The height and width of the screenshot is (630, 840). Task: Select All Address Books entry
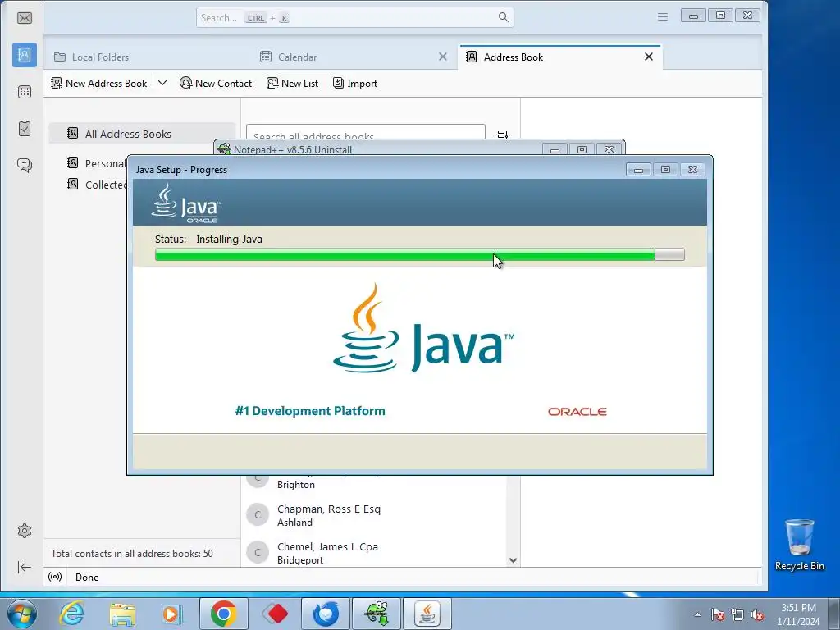tap(142, 134)
